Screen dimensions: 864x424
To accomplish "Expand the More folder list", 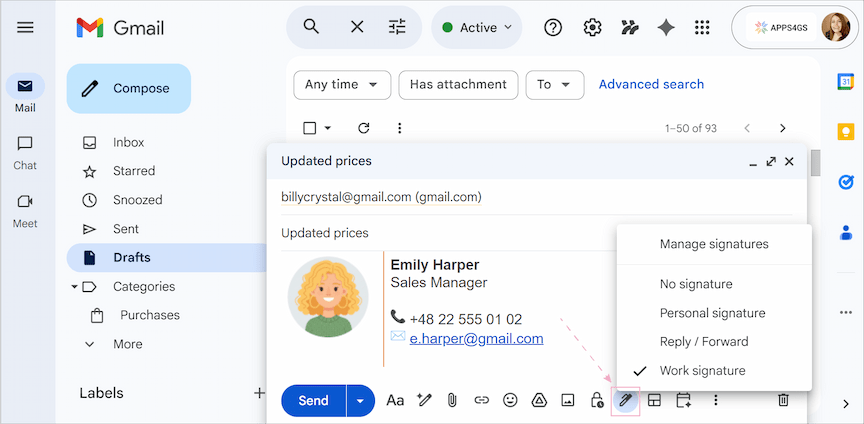I will coord(127,344).
